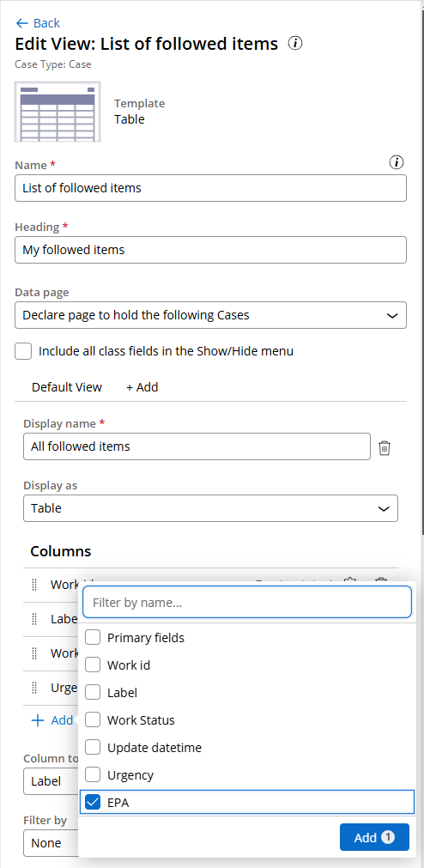Expand the Display as dropdown

pyautogui.click(x=210, y=508)
